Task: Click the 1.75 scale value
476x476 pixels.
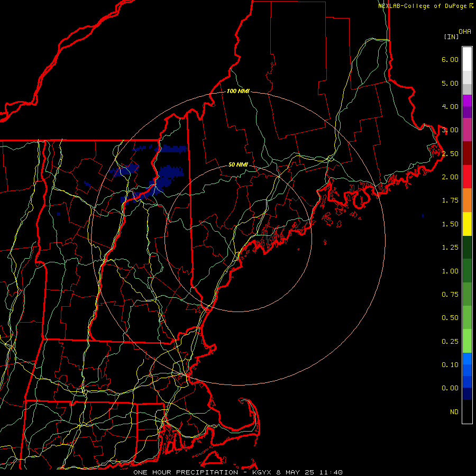Action: pos(450,200)
